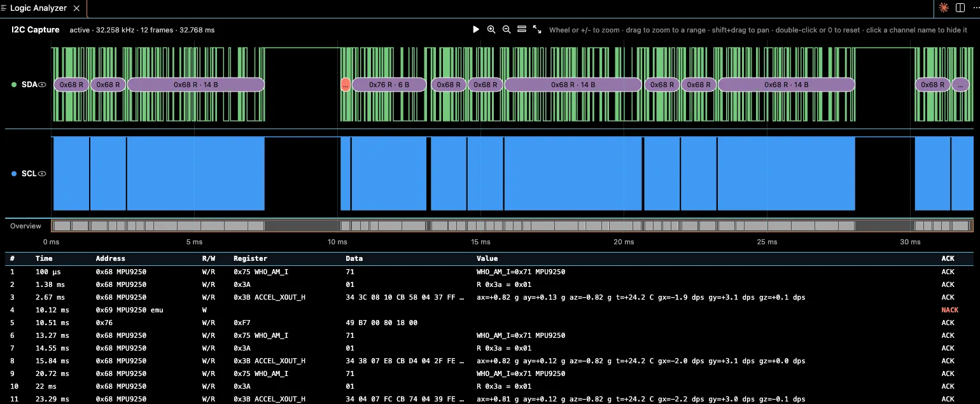Reset the view with the expand arrows icon
Viewport: 980px width, 404px height.
tap(537, 29)
